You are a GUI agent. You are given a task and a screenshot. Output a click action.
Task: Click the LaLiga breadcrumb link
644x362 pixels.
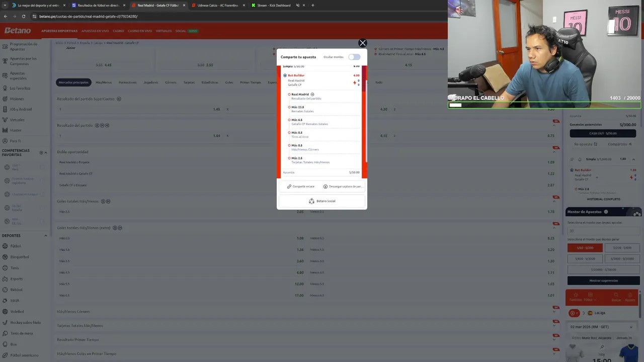point(98,43)
